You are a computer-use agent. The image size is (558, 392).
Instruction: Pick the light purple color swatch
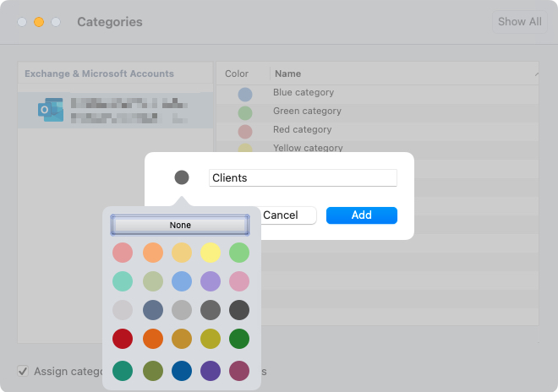click(x=211, y=281)
